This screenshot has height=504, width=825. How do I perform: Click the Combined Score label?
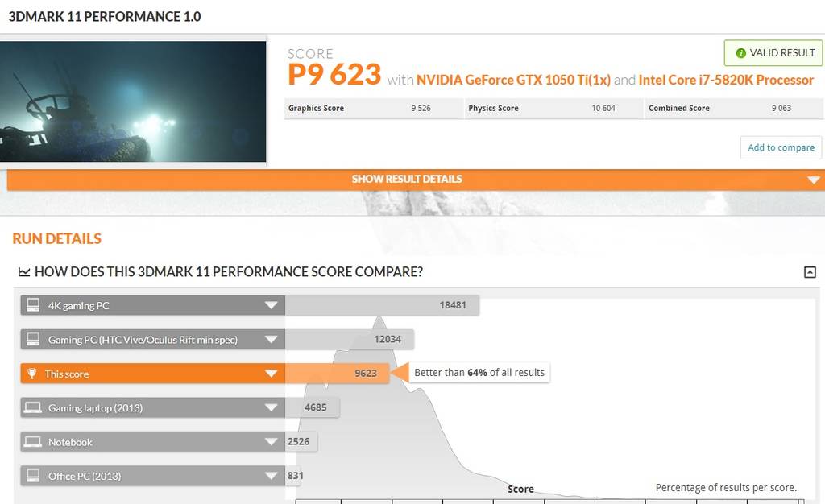click(x=678, y=108)
